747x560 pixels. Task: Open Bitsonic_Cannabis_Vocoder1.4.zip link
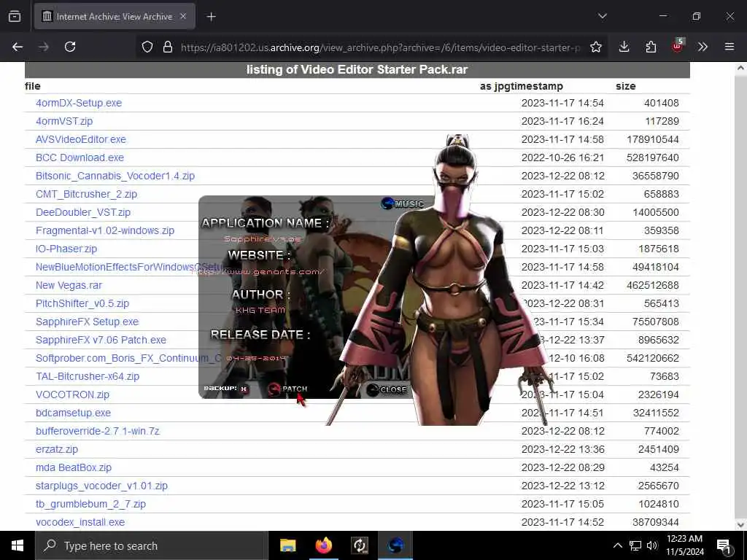[115, 176]
